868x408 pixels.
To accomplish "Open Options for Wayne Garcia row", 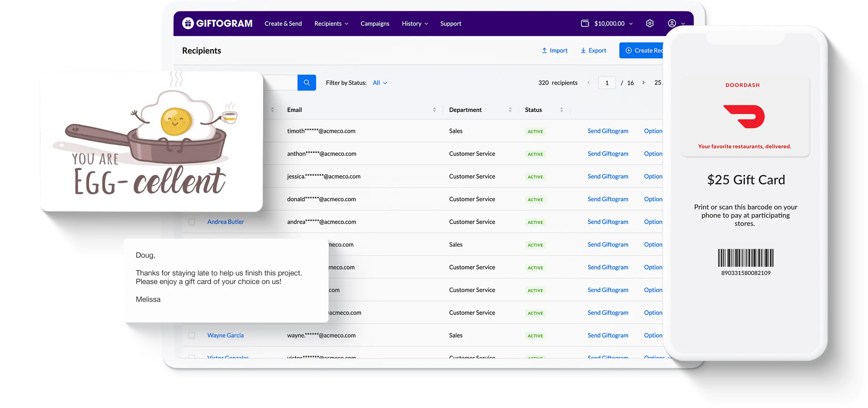I will (653, 335).
